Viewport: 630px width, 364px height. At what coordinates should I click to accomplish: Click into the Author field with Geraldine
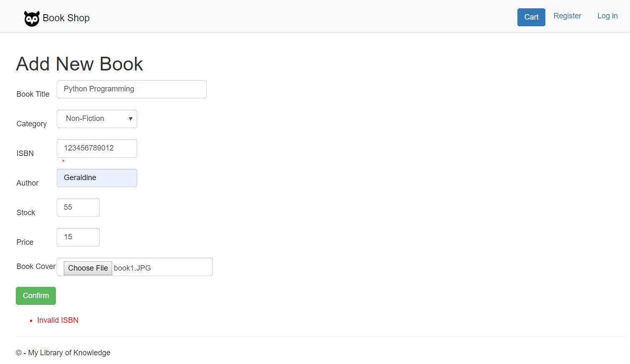[97, 178]
